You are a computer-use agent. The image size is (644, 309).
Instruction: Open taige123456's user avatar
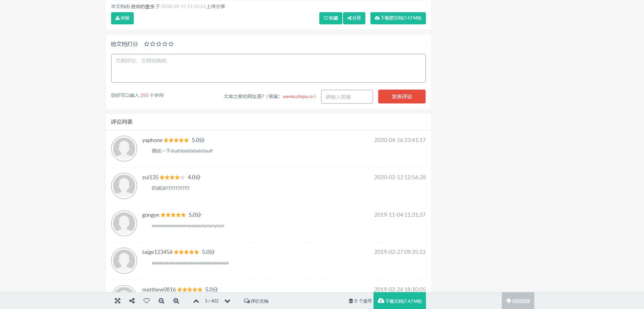[124, 261]
